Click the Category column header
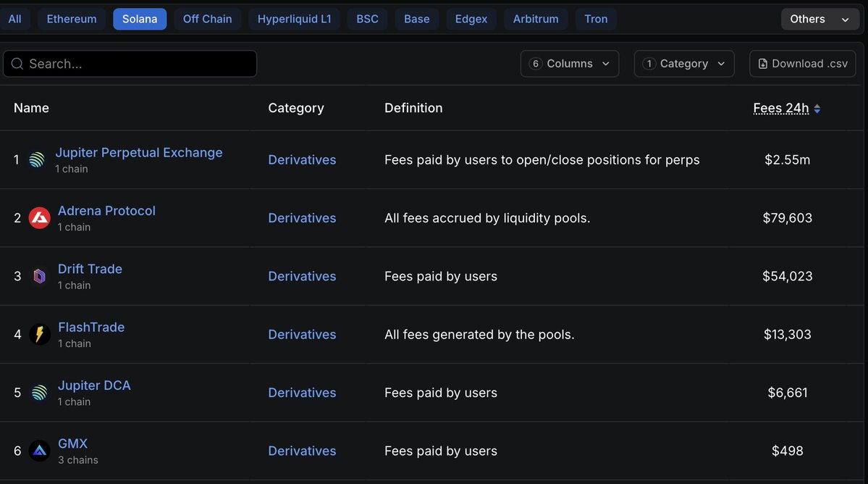868x484 pixels. coord(296,108)
